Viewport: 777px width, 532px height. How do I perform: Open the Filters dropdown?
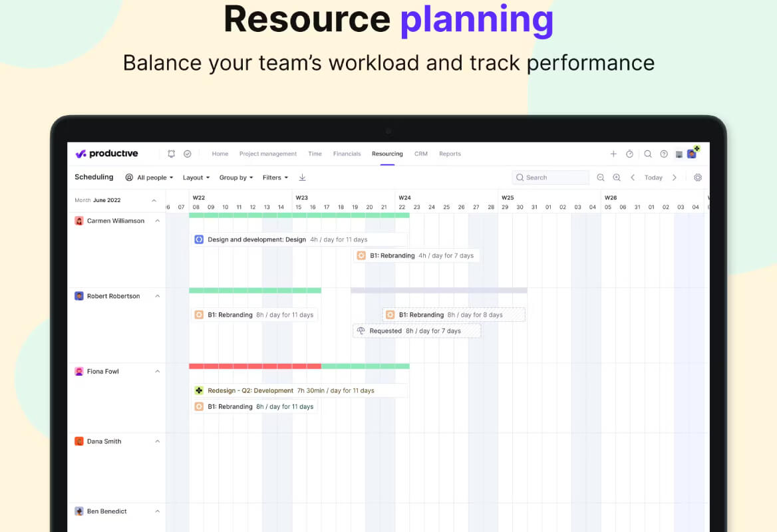[x=275, y=178]
